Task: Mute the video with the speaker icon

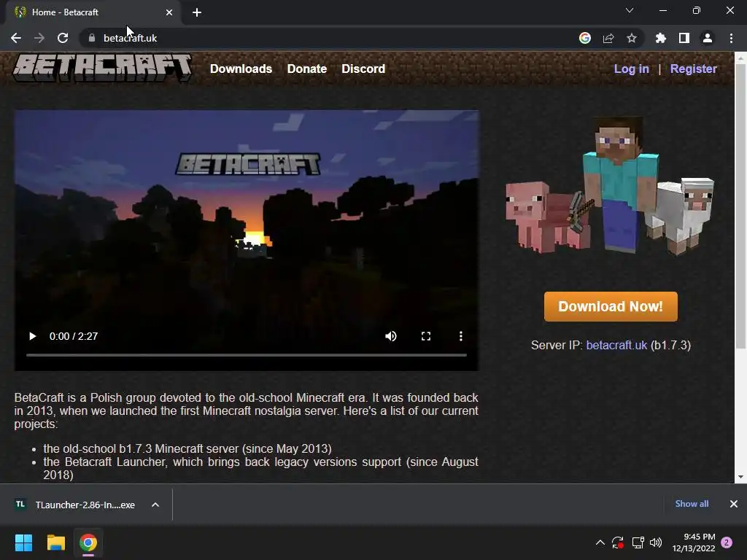Action: (x=391, y=336)
